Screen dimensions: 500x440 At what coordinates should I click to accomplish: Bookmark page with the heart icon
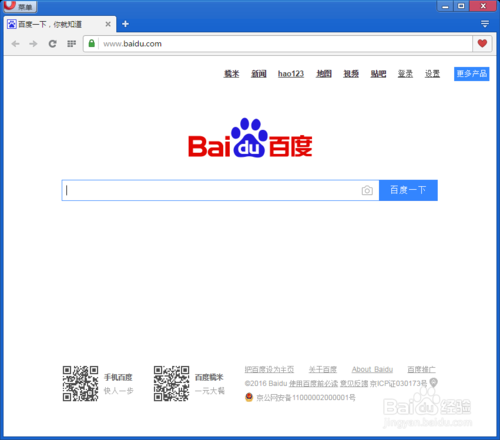482,43
